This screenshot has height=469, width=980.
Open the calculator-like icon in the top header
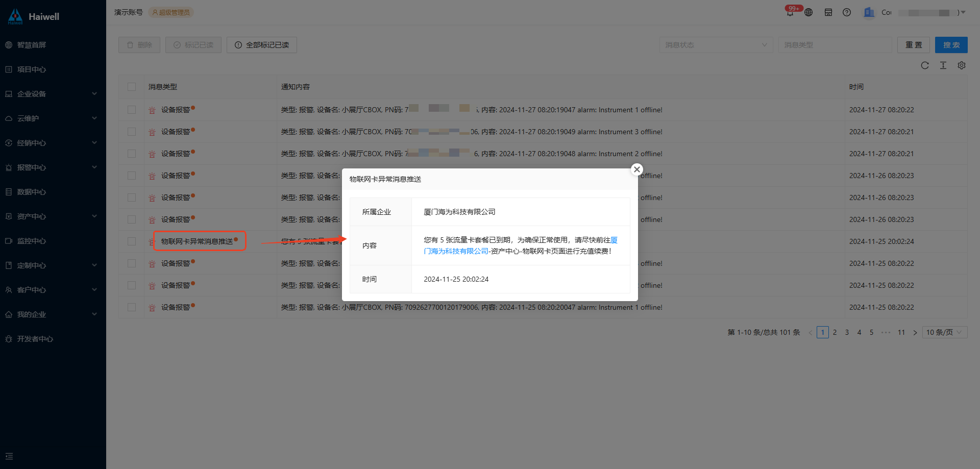click(x=828, y=12)
